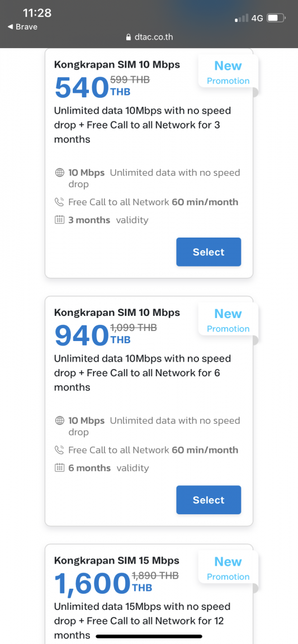This screenshot has width=298, height=644.
Task: Tap the New Promotion badge on the 1,600 THB card
Action: pos(228,567)
